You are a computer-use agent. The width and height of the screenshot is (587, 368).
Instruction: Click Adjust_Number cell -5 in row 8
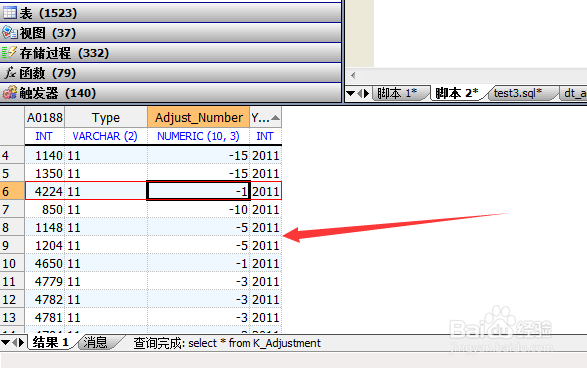coord(198,227)
